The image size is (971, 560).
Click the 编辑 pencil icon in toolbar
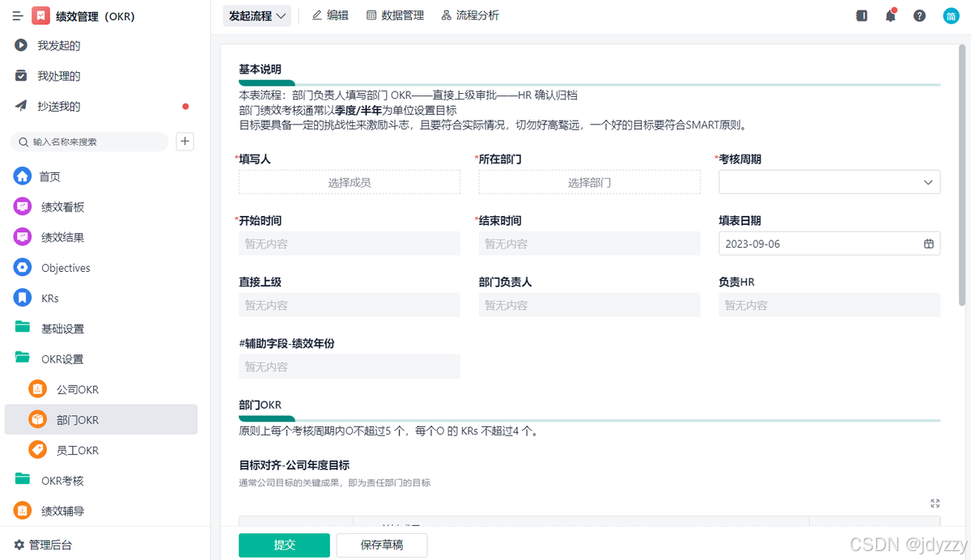pos(316,15)
